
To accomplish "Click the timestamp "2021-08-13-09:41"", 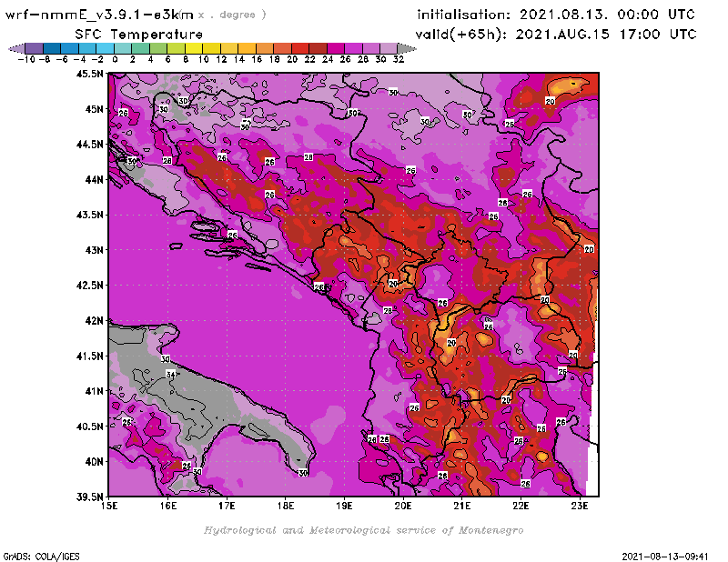I will tap(665, 557).
